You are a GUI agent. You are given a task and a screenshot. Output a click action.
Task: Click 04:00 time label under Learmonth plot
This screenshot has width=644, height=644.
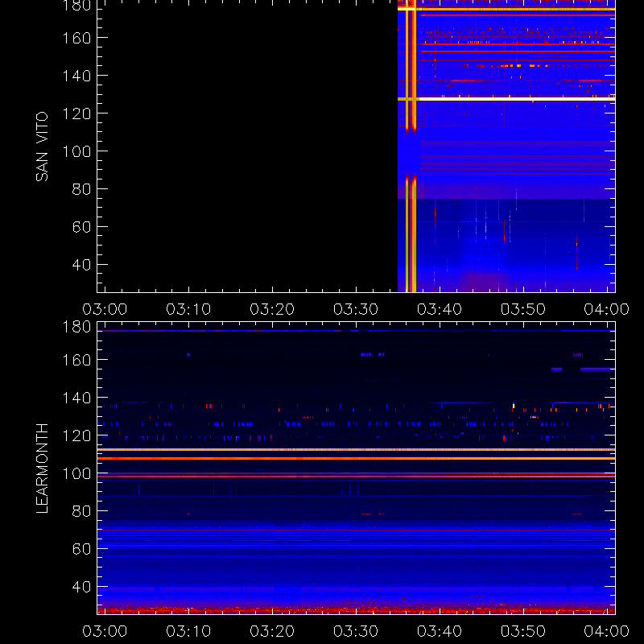tap(607, 631)
